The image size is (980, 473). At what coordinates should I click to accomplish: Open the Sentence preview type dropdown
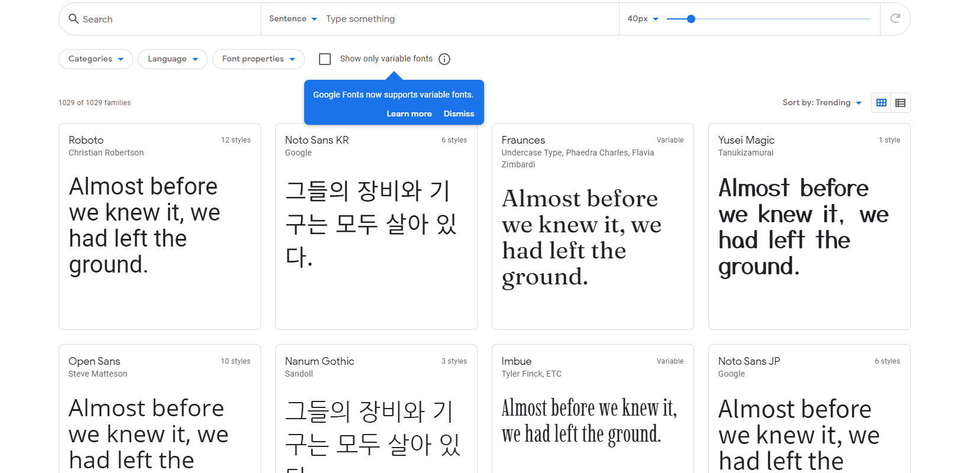[x=293, y=19]
